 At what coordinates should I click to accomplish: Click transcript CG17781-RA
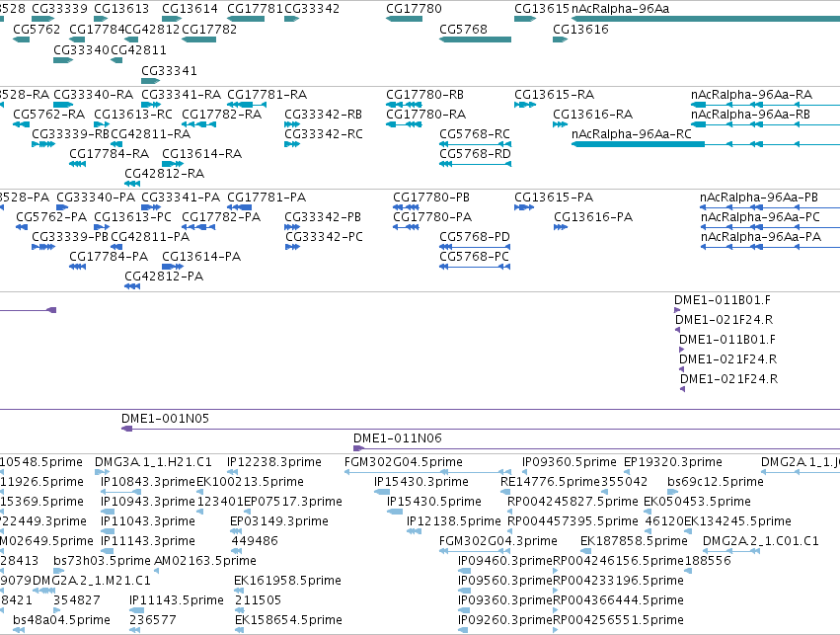pos(267,95)
